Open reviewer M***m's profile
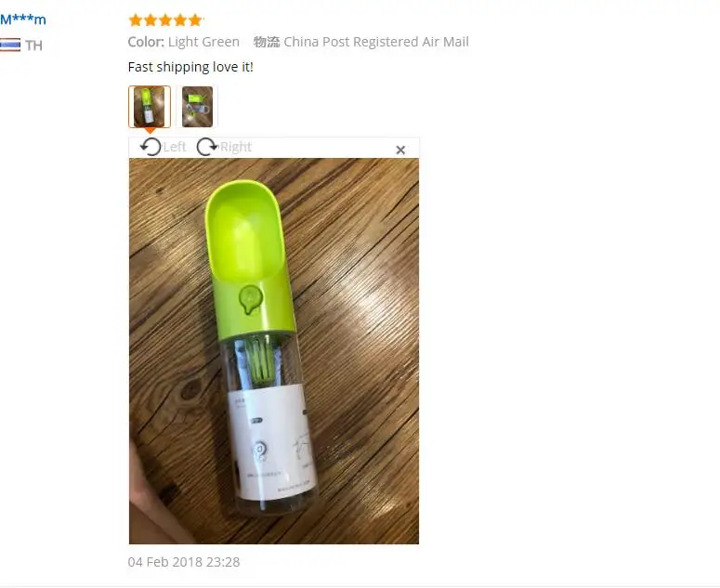The height and width of the screenshot is (588, 720). pos(23,20)
